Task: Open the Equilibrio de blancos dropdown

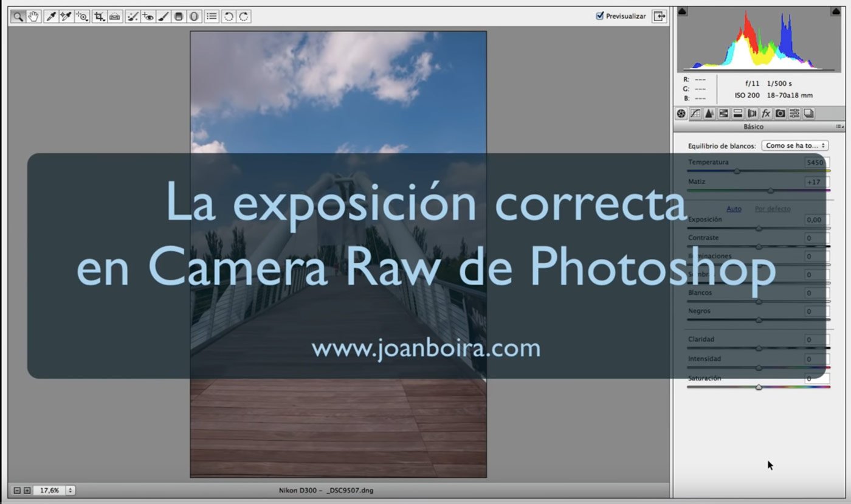Action: tap(795, 146)
